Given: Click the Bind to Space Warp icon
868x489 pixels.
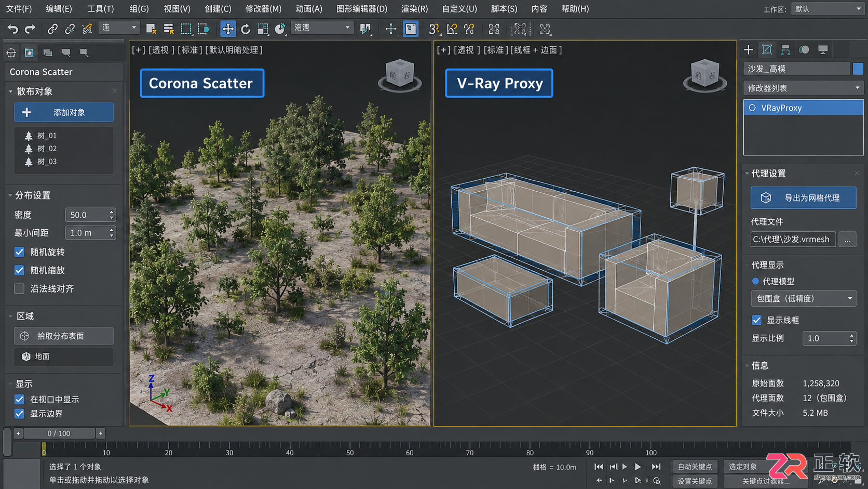Looking at the screenshot, I should (87, 29).
